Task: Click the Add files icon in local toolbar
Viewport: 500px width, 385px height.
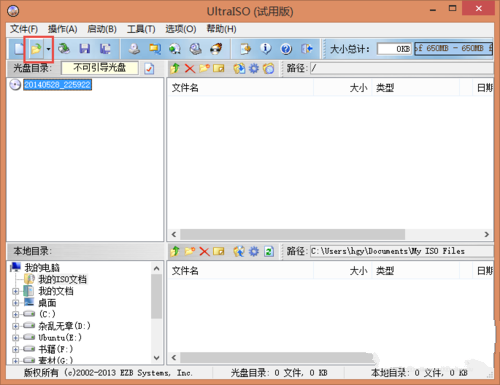Action: [x=239, y=251]
